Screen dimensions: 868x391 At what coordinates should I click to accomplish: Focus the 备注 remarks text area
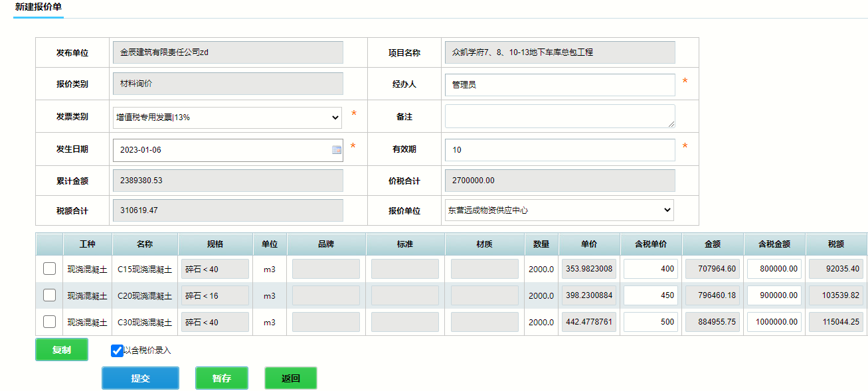tap(559, 116)
